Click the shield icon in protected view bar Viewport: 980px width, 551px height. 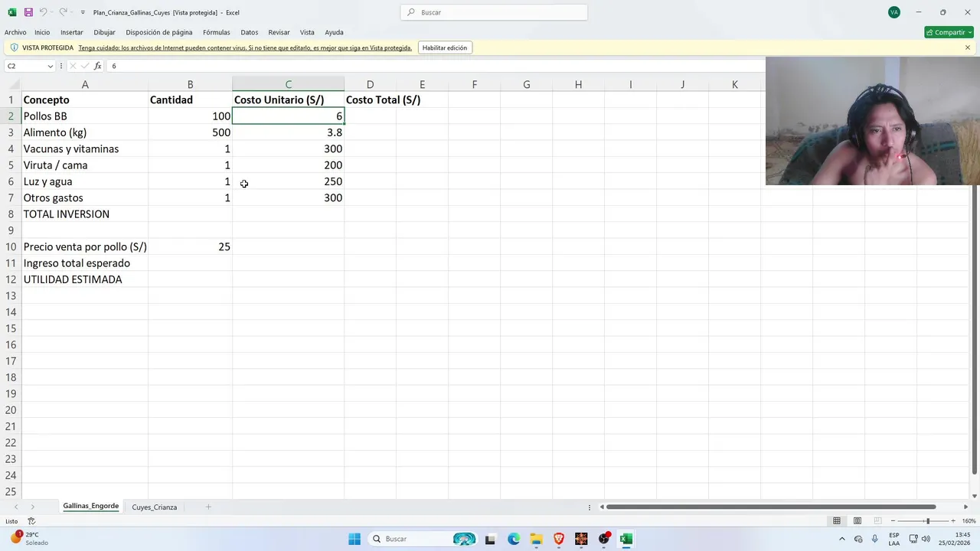click(14, 47)
